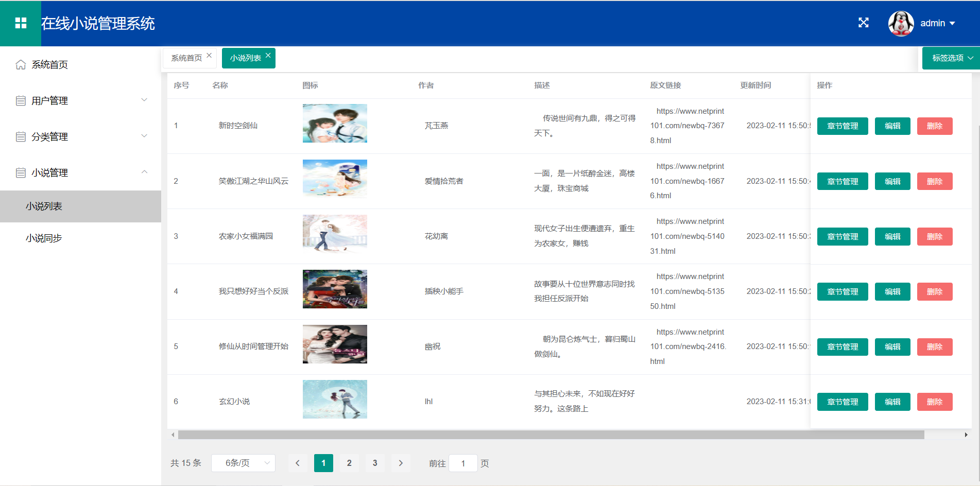Viewport: 980px width, 486px height.
Task: Click the 在线小说管理系统 title
Action: tap(98, 23)
